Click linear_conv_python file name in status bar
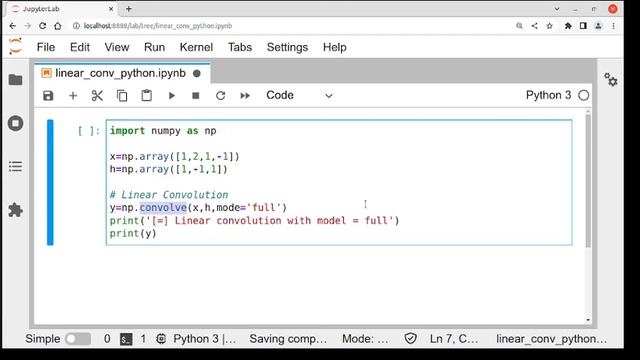The height and width of the screenshot is (360, 640). coord(551,339)
